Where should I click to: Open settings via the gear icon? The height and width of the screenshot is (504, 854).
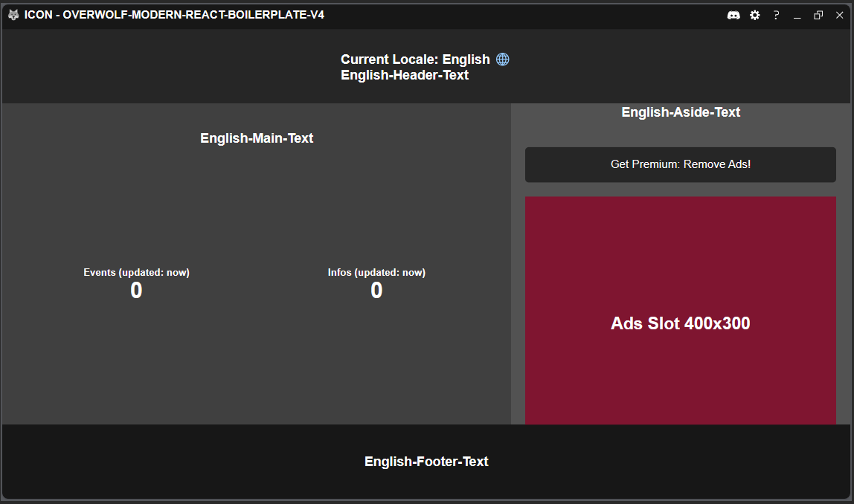tap(755, 16)
